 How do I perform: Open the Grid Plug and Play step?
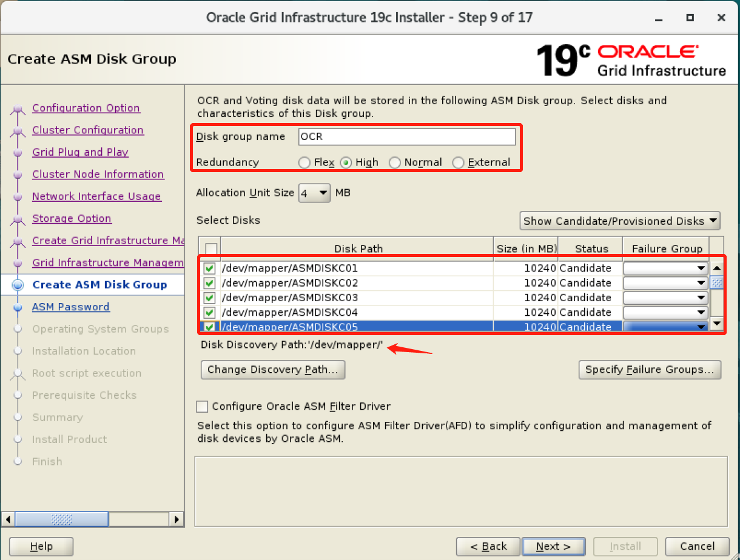point(80,152)
